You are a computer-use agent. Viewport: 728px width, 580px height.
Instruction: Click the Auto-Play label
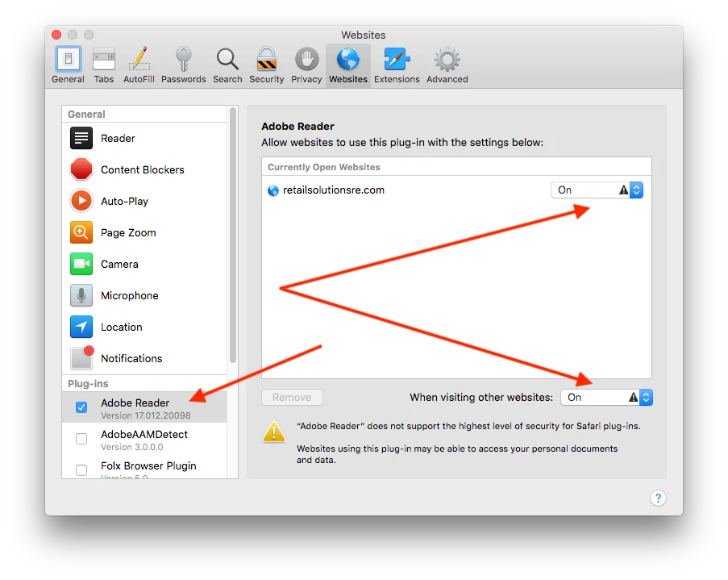pyautogui.click(x=124, y=201)
